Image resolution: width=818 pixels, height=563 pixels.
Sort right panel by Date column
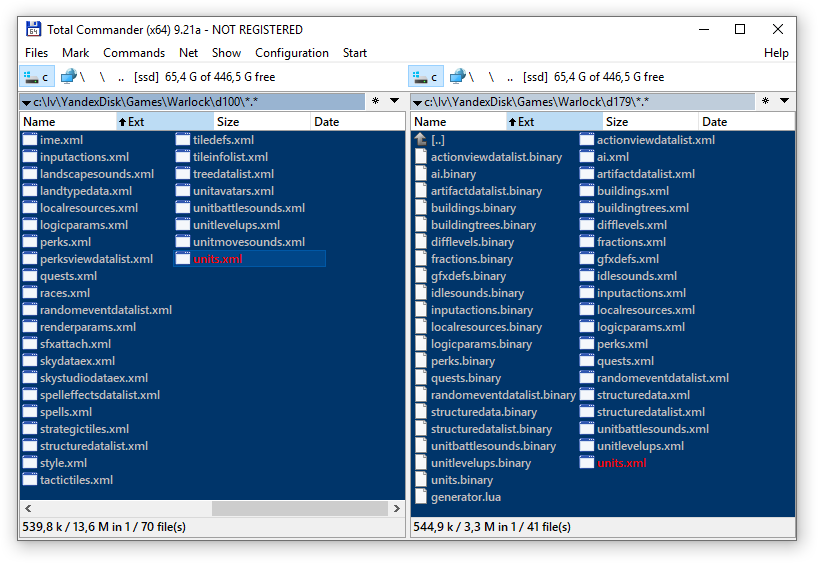[747, 122]
